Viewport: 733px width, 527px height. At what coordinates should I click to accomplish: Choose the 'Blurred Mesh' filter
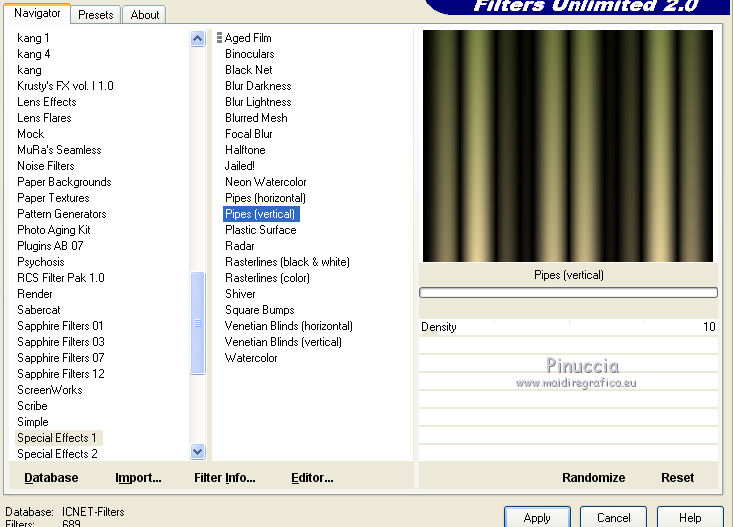point(256,118)
